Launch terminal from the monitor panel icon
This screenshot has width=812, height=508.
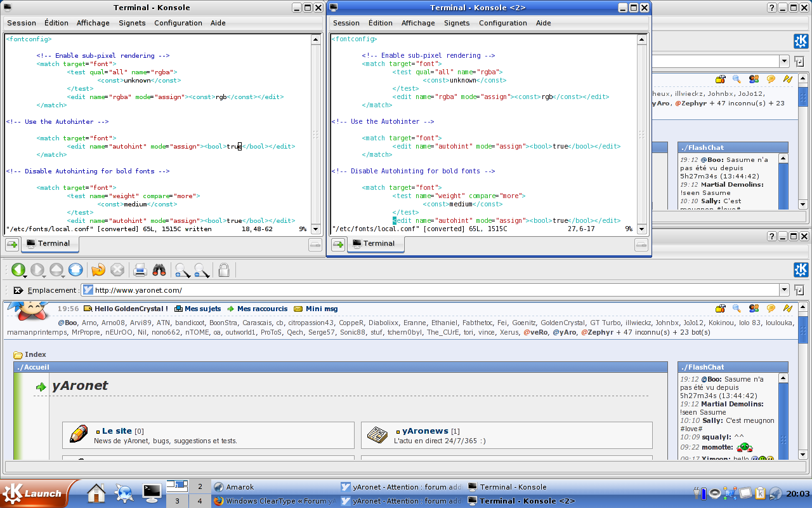[x=152, y=492]
